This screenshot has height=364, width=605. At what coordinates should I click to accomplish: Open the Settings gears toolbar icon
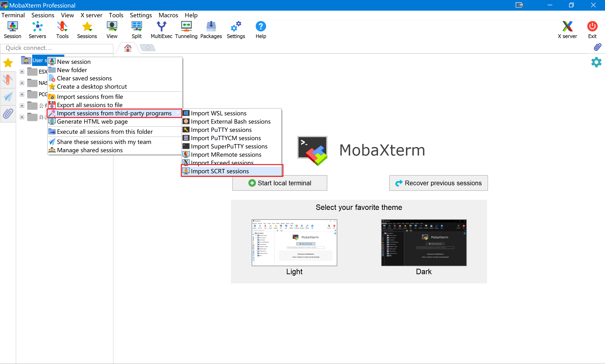(236, 30)
